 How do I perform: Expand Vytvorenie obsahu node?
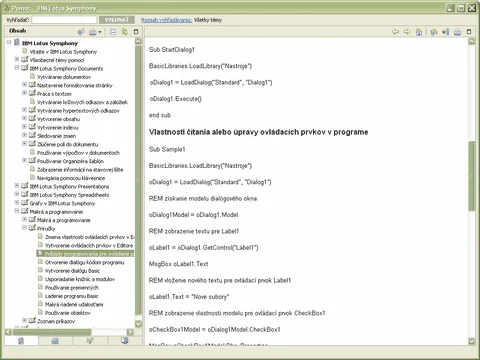tap(24, 118)
